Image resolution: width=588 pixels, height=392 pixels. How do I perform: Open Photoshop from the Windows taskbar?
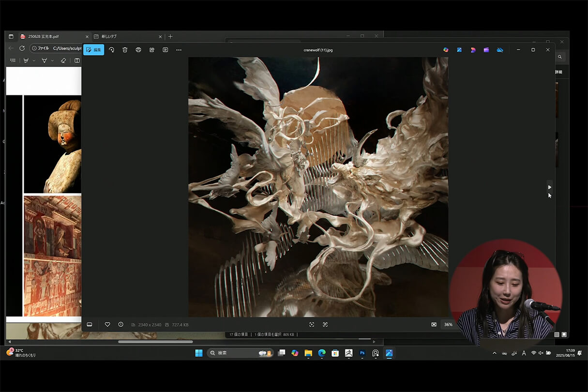click(362, 353)
